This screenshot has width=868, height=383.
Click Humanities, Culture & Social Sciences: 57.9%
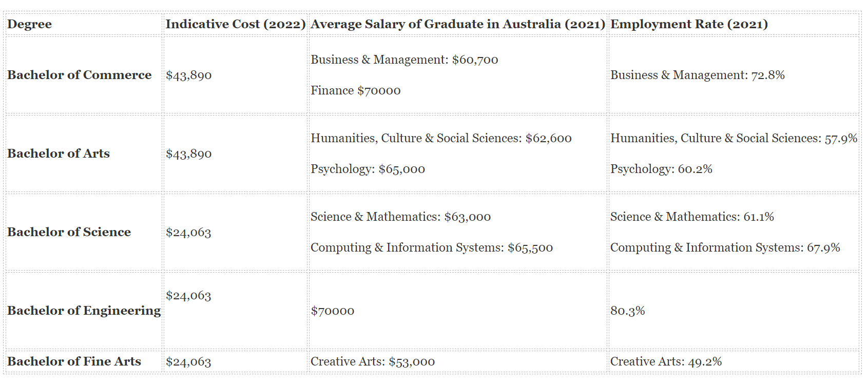[734, 138]
